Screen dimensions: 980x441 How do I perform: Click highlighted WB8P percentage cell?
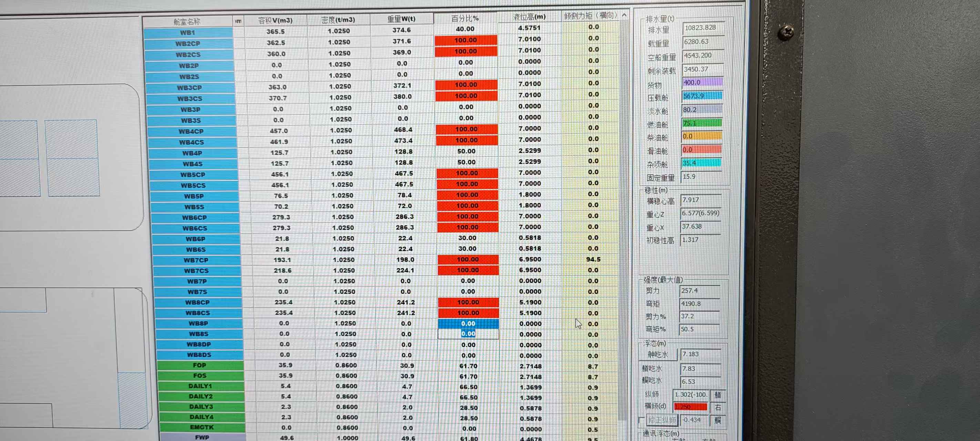pyautogui.click(x=468, y=324)
